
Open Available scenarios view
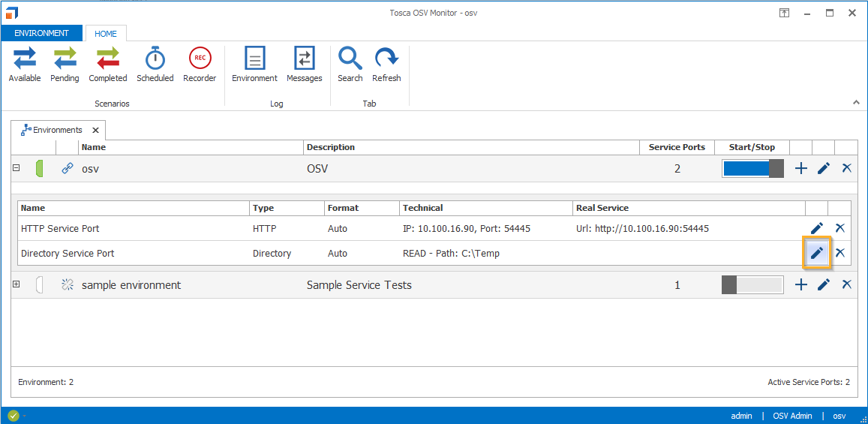[25, 64]
